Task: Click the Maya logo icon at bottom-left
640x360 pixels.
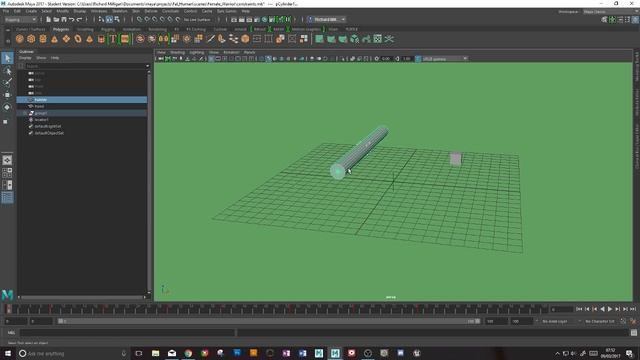Action: pos(7,294)
